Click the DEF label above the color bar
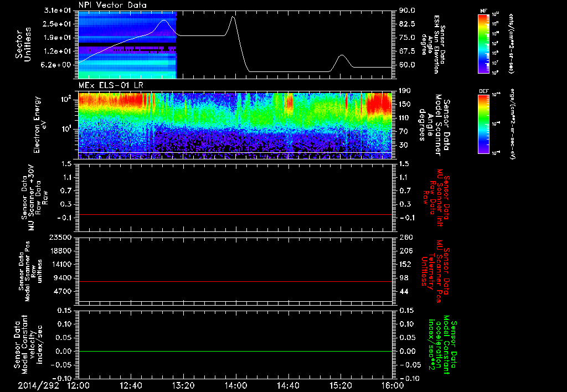 (483, 91)
